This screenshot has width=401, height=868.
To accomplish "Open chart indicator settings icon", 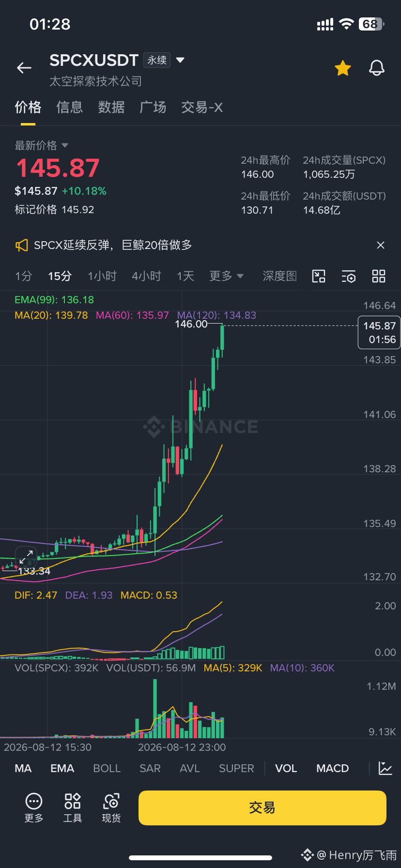I will (x=349, y=276).
